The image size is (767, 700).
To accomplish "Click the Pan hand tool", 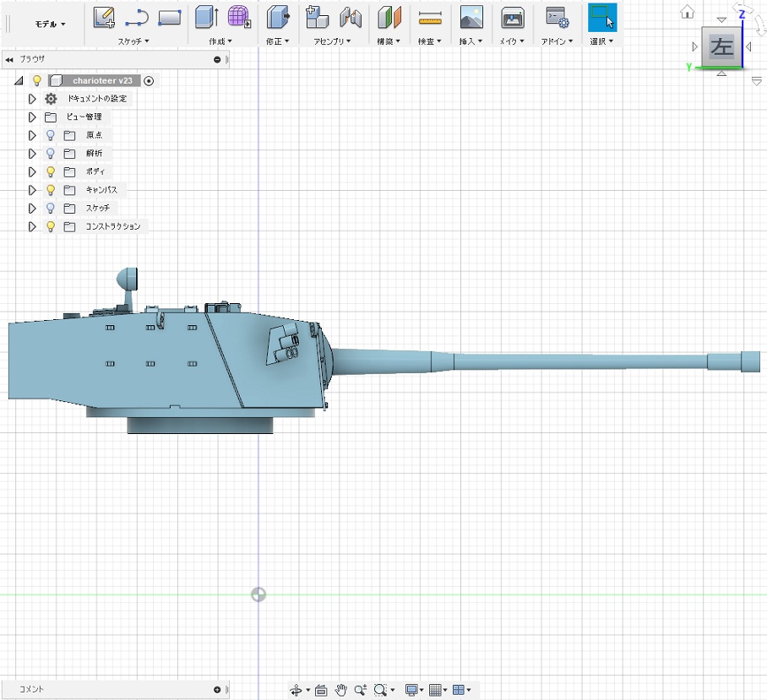I will [341, 690].
